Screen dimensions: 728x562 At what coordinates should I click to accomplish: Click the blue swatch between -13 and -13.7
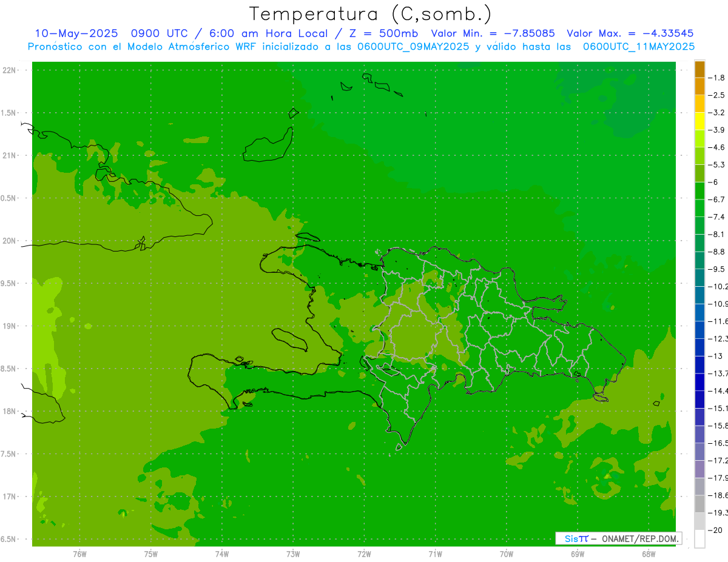[699, 364]
